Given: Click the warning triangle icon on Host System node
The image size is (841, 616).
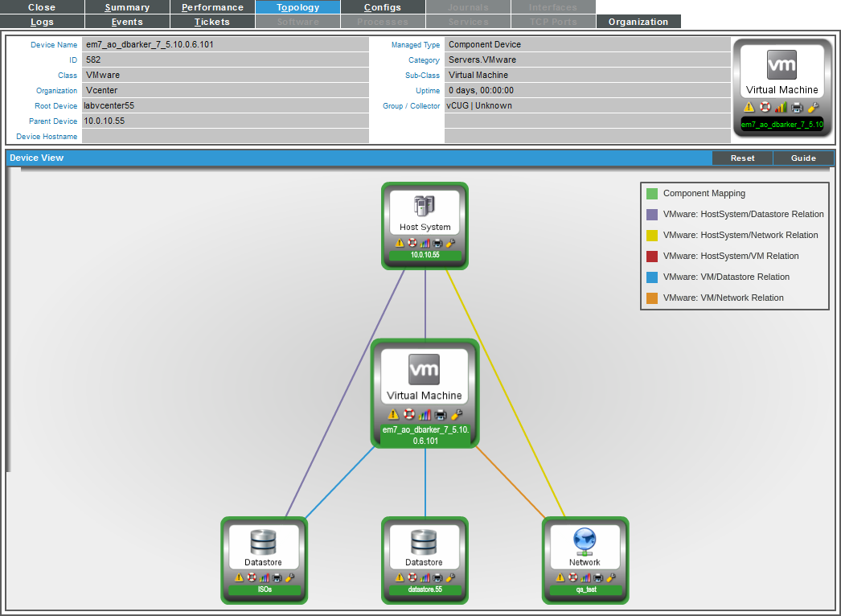Looking at the screenshot, I should (x=400, y=242).
